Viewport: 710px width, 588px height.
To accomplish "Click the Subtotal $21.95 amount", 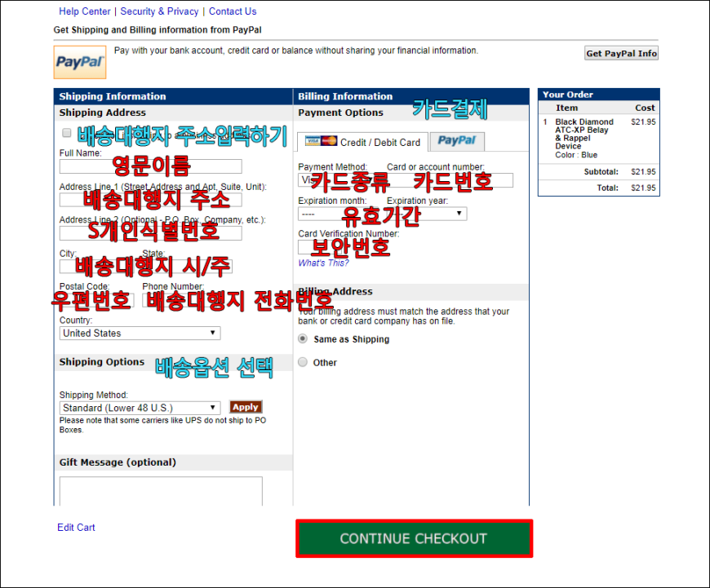I will coord(643,171).
